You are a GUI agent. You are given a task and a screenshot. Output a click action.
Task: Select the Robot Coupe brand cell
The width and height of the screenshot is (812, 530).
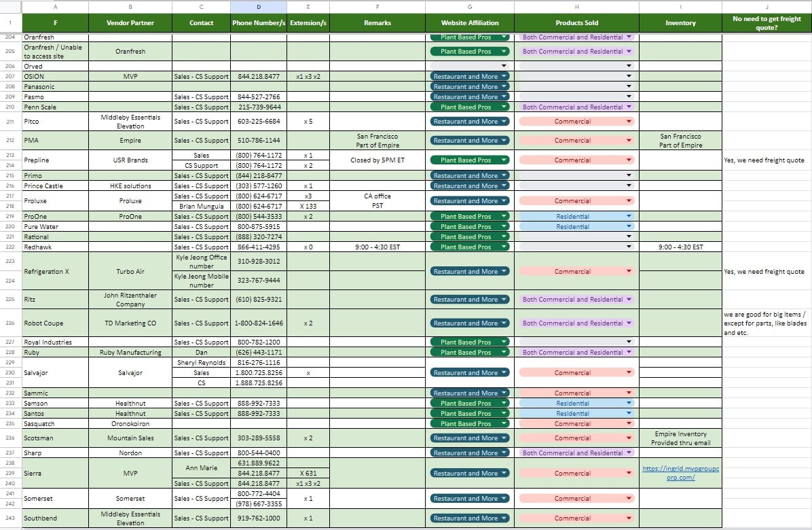[56, 323]
